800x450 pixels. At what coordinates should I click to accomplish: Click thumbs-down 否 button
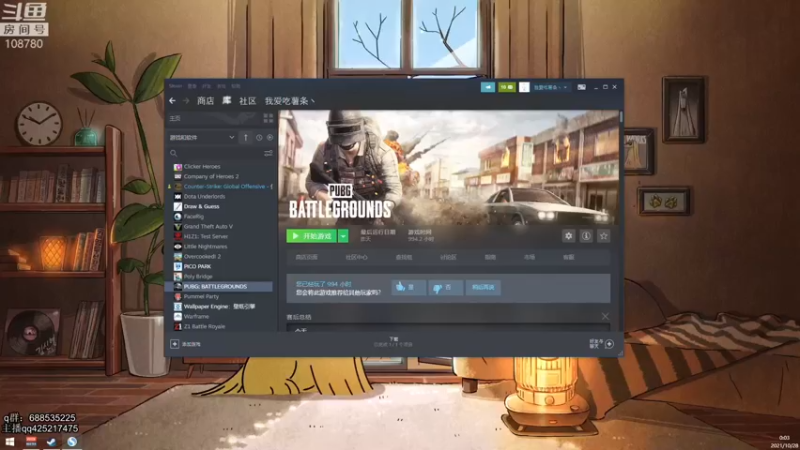coord(445,287)
